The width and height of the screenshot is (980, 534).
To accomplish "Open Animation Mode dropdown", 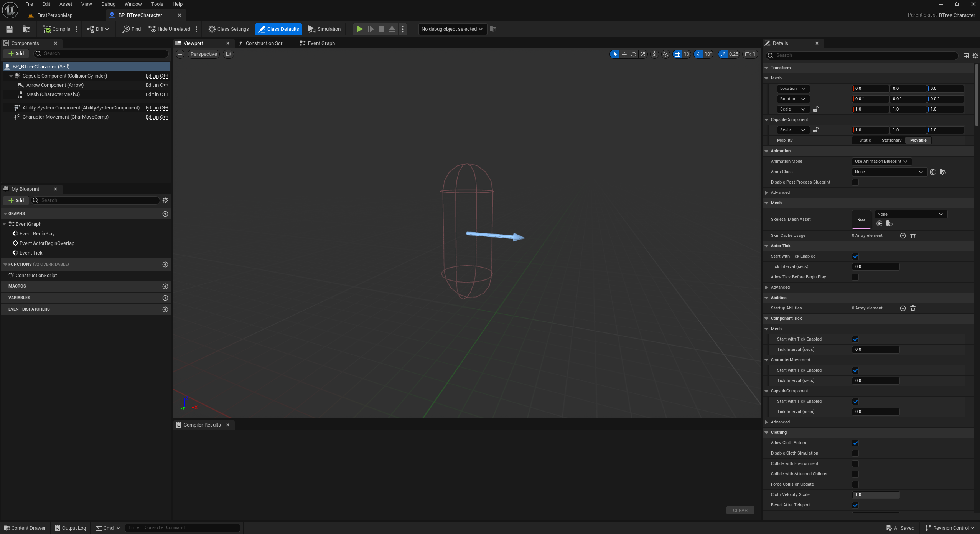I will 881,162.
